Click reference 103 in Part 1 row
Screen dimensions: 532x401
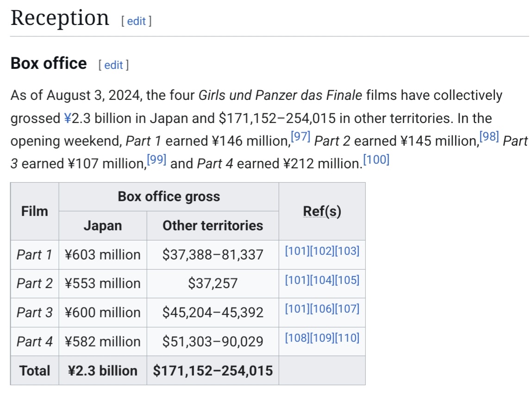[347, 251]
